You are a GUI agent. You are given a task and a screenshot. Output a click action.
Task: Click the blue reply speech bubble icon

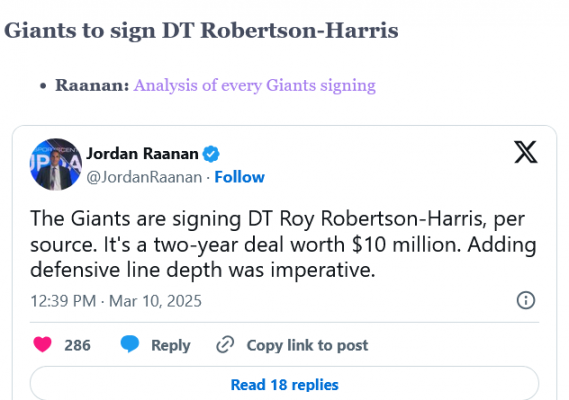tap(130, 344)
